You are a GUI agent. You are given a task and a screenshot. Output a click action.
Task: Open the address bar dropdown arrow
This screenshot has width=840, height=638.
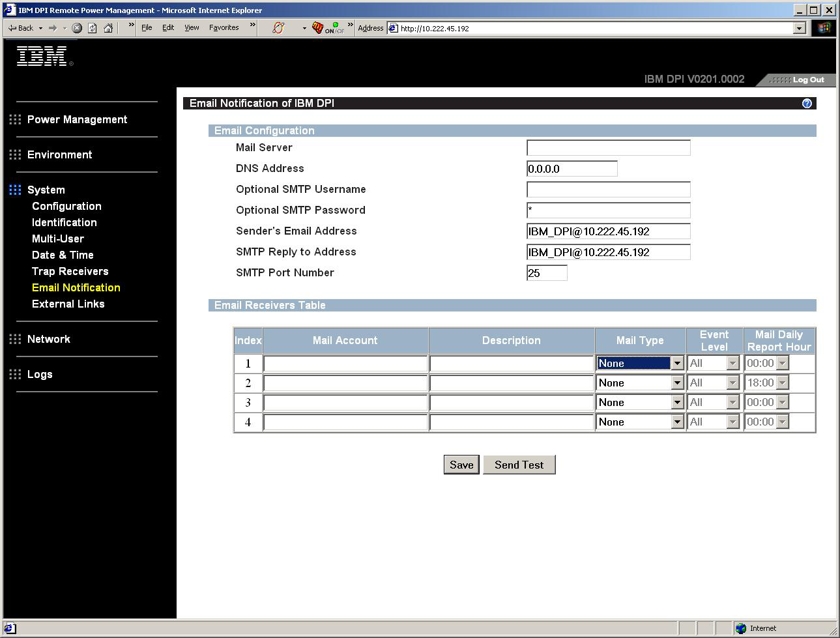click(x=800, y=28)
